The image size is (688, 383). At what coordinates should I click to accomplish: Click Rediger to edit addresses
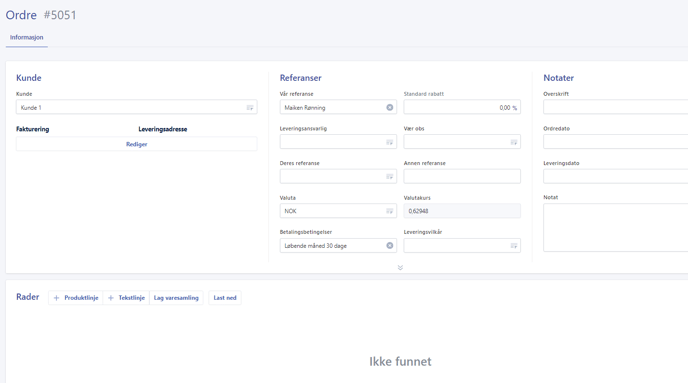(136, 144)
